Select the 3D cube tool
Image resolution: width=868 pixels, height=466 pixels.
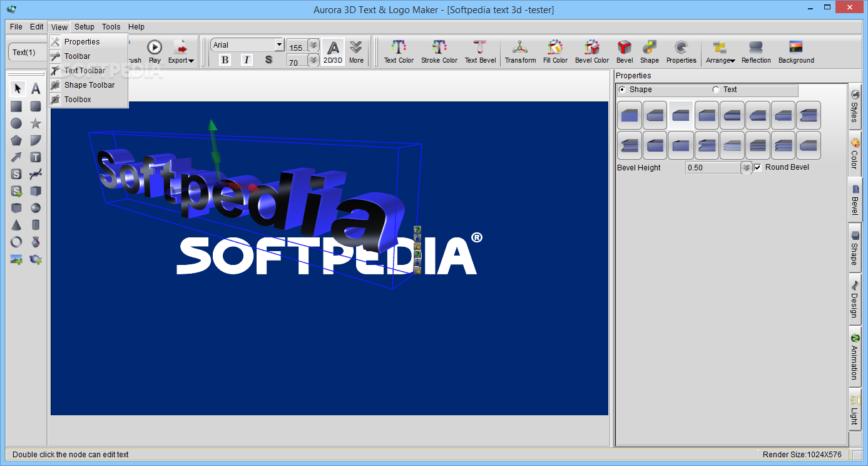36,191
